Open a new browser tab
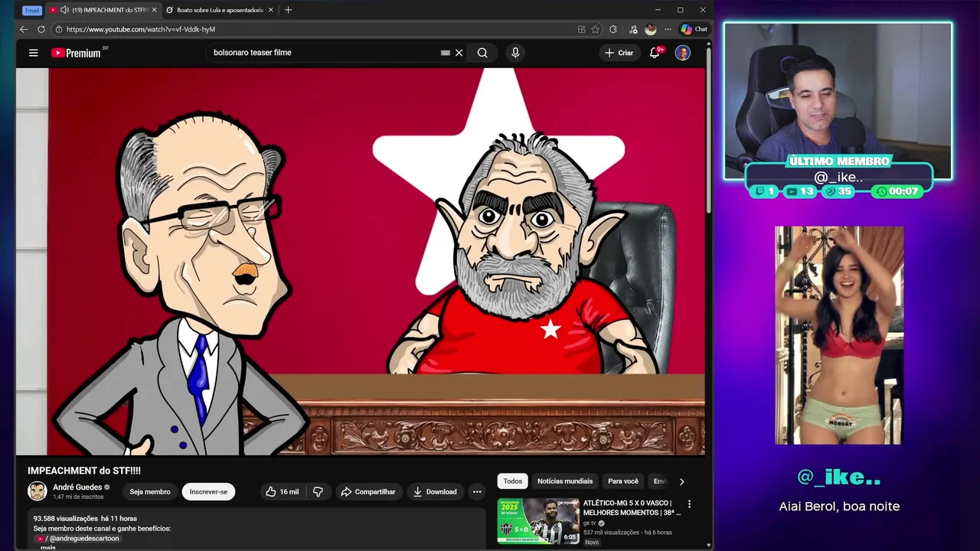 coord(288,10)
